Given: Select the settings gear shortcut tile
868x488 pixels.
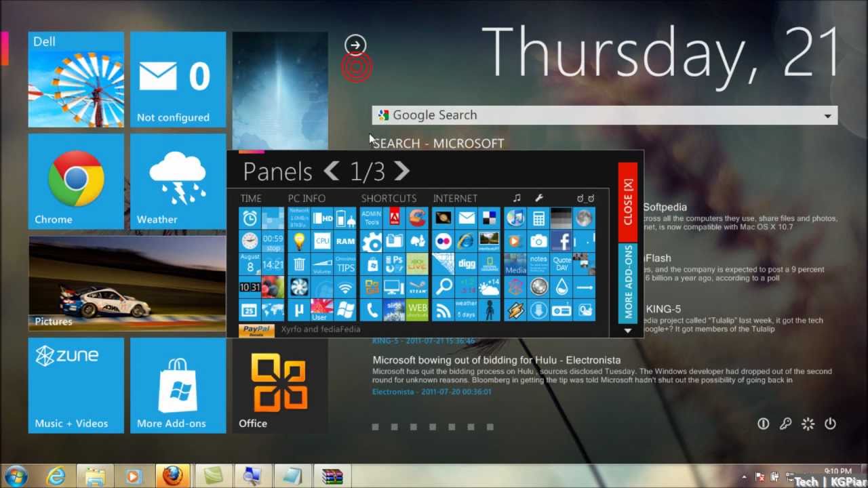Looking at the screenshot, I should pos(372,241).
